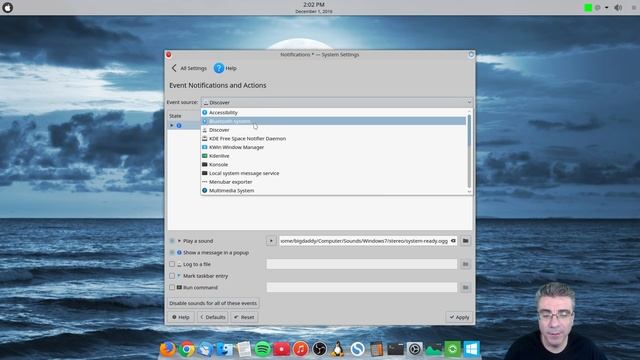640x360 pixels.
Task: Open the terminal icon in dock
Action: point(395,349)
